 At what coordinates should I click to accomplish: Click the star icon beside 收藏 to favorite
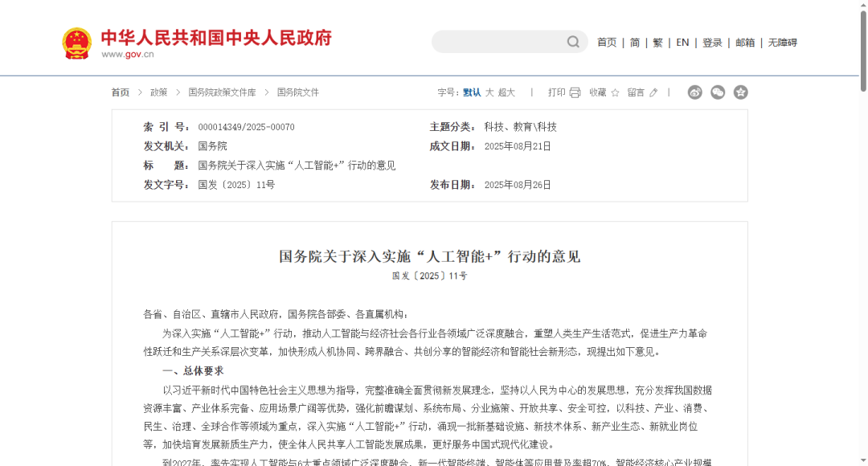(x=615, y=92)
